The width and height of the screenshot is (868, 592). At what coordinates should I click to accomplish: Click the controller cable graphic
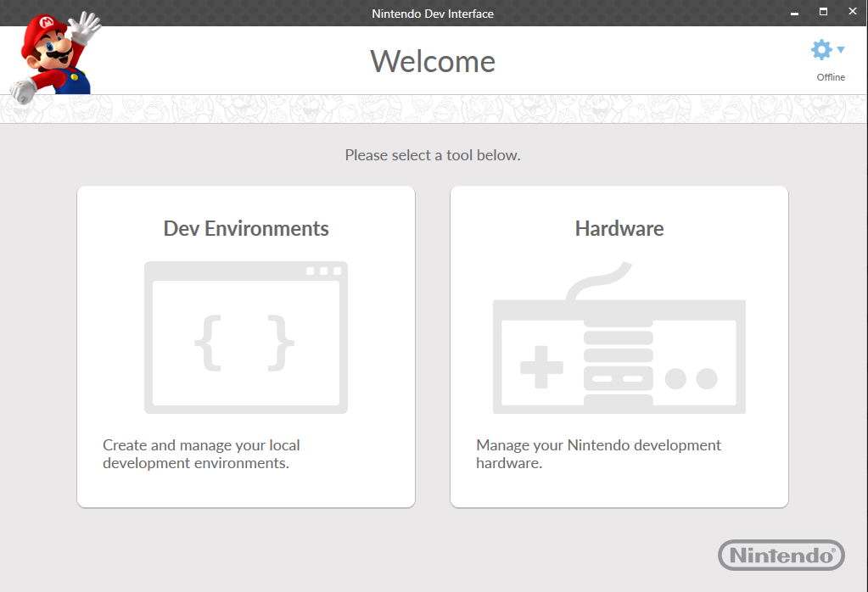(x=598, y=281)
